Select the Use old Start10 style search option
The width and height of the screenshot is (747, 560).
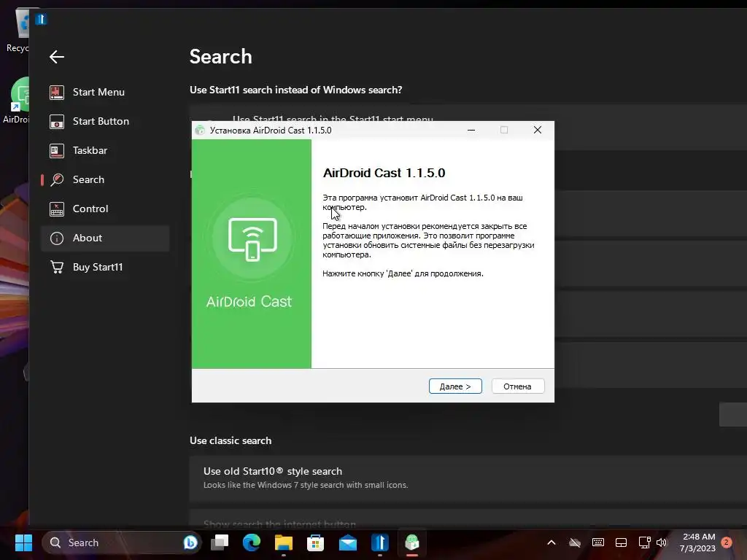(468, 478)
